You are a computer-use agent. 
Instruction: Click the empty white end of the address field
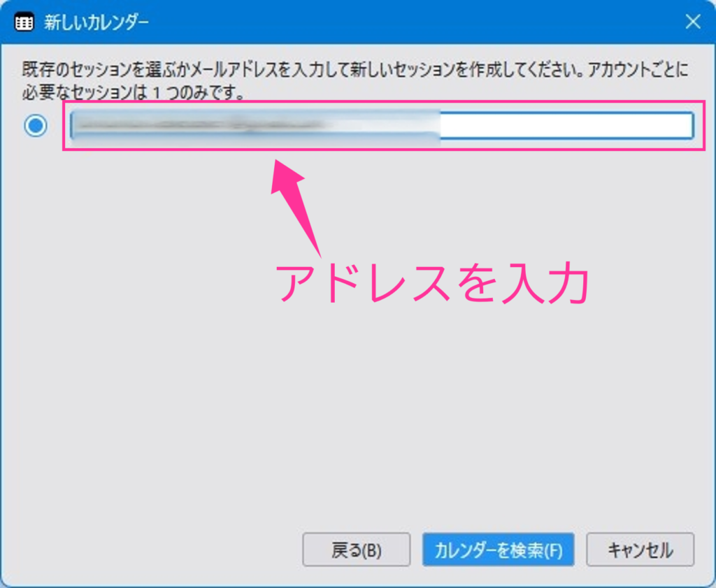(566, 126)
